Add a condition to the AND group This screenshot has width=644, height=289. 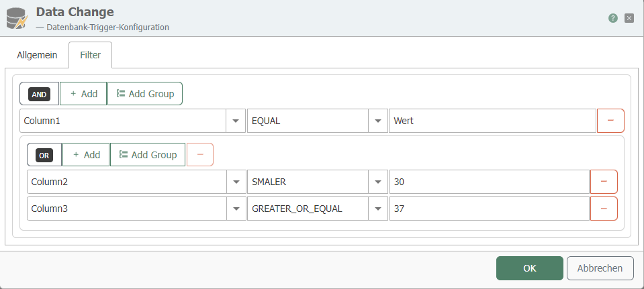83,94
